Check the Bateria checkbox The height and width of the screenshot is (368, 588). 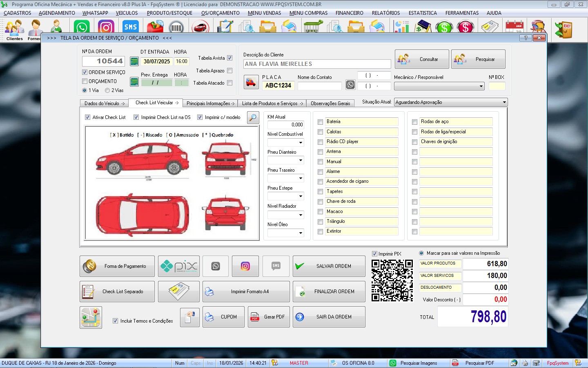(x=321, y=122)
